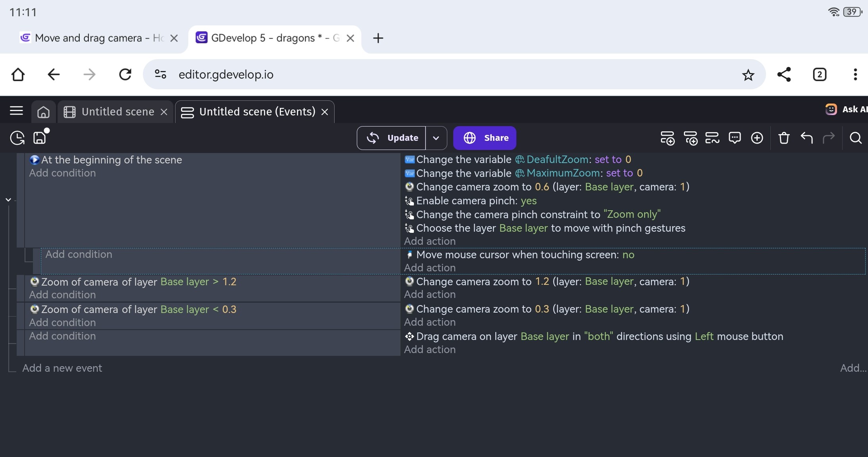
Task: Open the GDevelop hamburger main menu
Action: coord(16,111)
